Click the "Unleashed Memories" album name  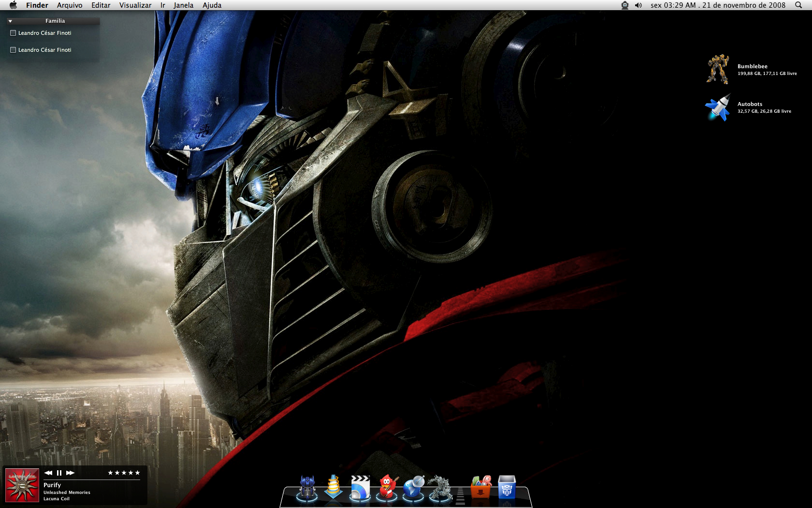tap(67, 493)
